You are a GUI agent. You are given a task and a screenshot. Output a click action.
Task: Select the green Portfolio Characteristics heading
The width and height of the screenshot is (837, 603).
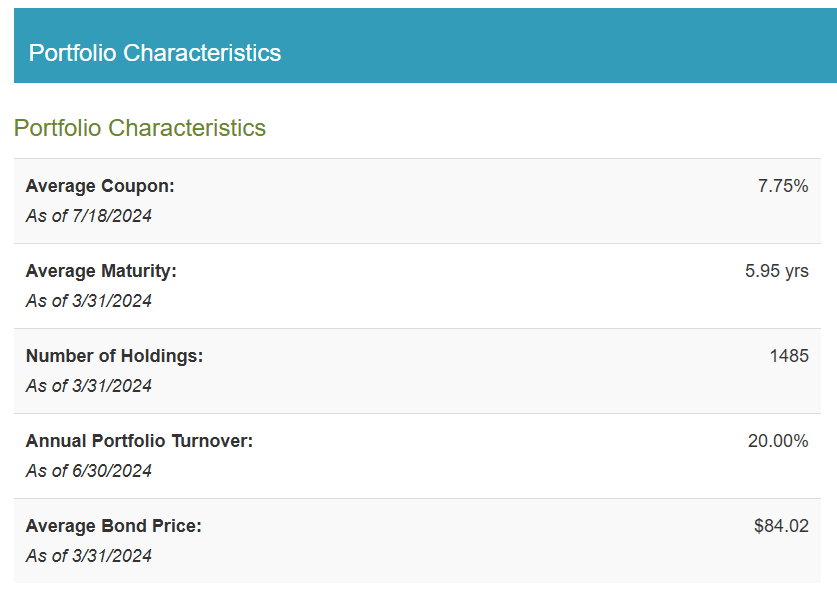140,128
